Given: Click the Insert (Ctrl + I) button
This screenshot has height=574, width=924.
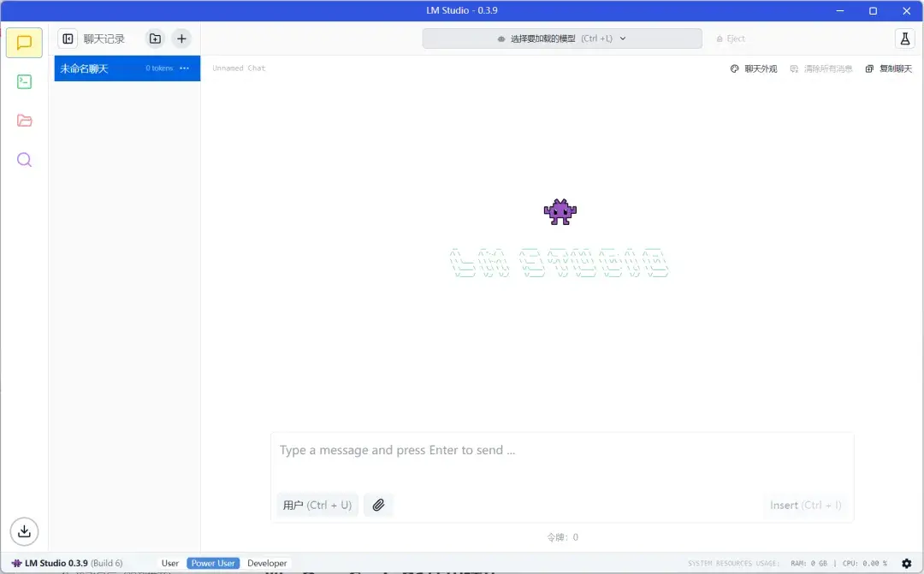Looking at the screenshot, I should click(806, 505).
